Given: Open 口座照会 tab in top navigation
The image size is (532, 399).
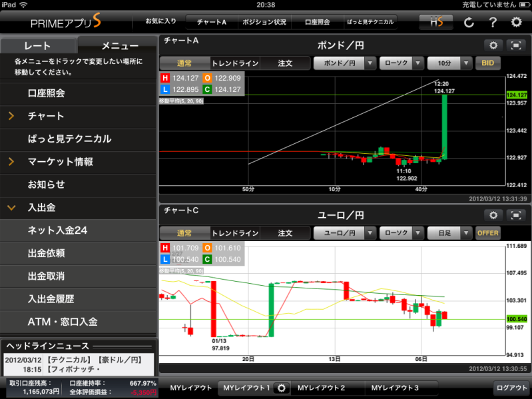Looking at the screenshot, I should 317,23.
